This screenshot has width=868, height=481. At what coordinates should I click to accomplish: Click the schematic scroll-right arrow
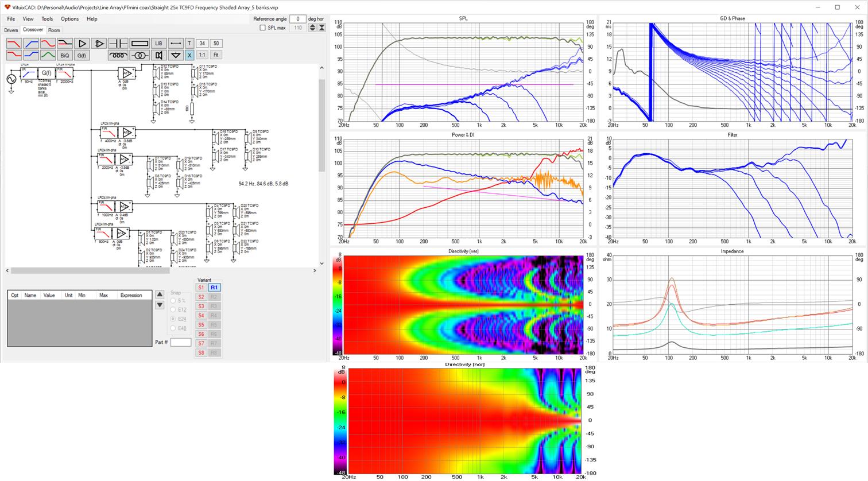(x=315, y=270)
